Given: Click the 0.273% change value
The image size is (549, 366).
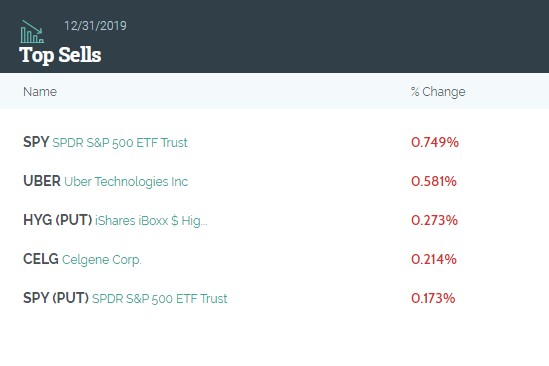Looking at the screenshot, I should 435,220.
